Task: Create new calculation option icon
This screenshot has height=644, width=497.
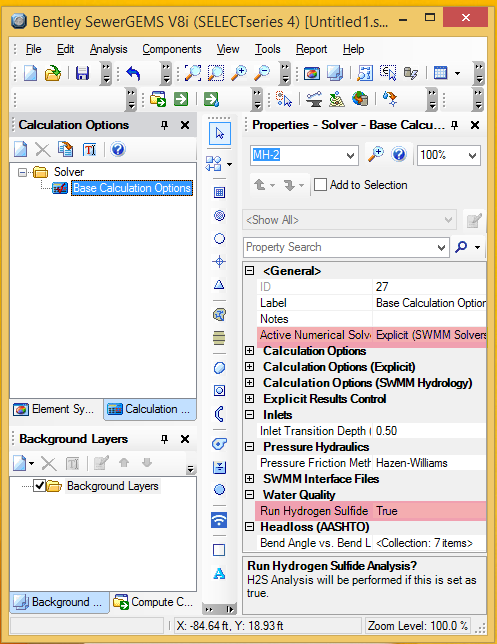Action: [x=21, y=150]
